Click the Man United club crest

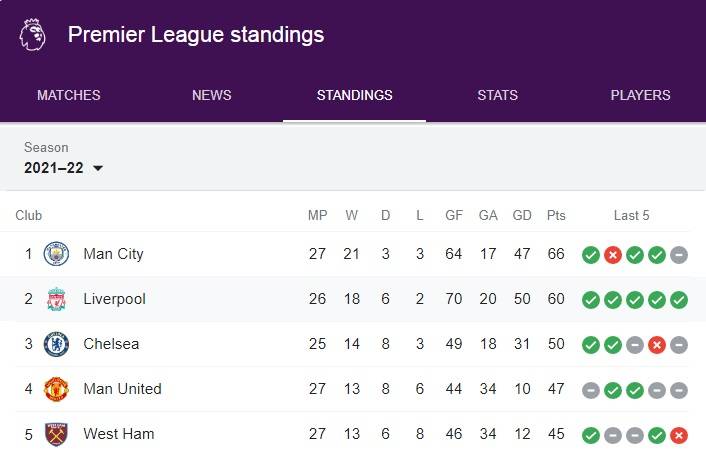tap(56, 389)
